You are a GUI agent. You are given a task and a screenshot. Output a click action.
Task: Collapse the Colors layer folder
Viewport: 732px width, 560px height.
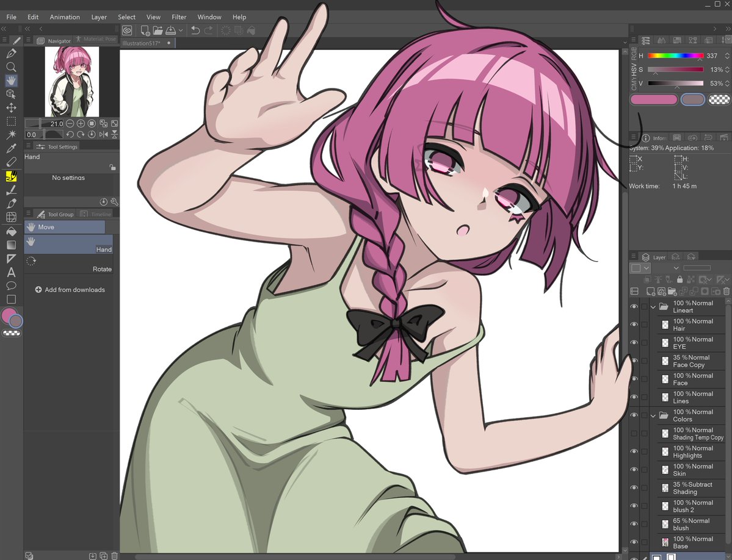click(x=653, y=415)
